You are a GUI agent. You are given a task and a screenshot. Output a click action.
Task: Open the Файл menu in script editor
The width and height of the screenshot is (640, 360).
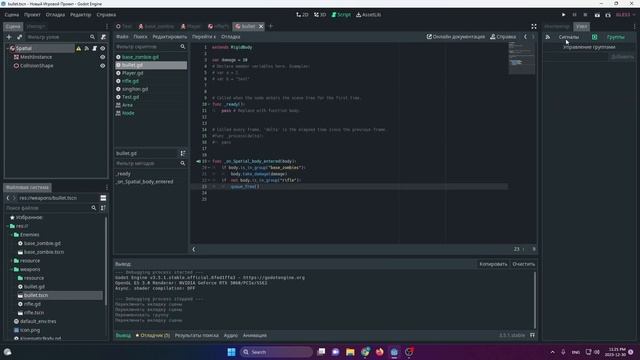click(122, 37)
